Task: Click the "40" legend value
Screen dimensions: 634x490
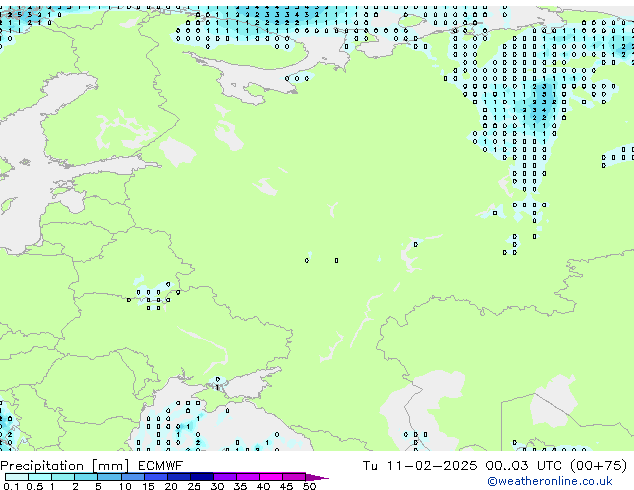Action: 263,486
